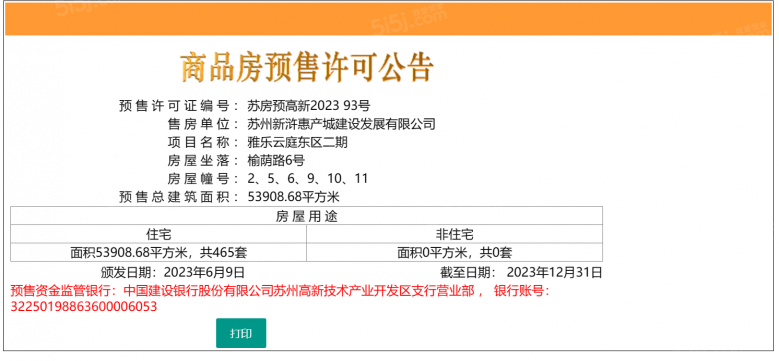Click the 打印 print button
Image resolution: width=779 pixels, height=361 pixels.
coord(241,333)
